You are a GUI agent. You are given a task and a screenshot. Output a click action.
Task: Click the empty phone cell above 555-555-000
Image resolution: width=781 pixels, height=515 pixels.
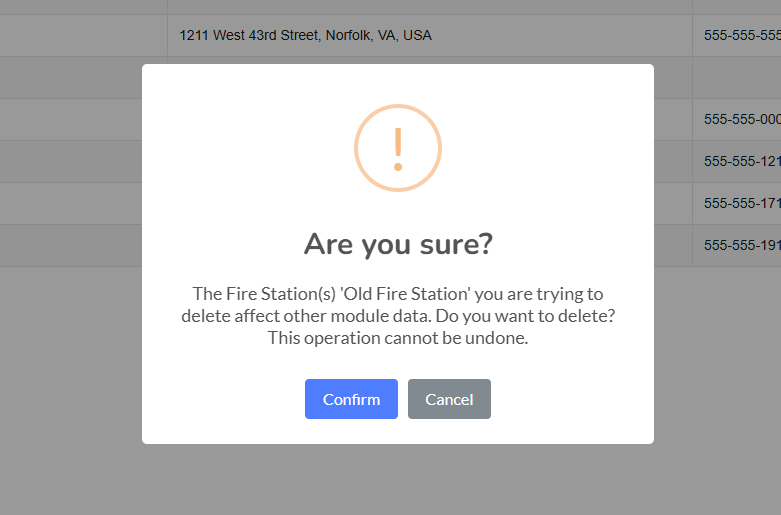tap(737, 77)
